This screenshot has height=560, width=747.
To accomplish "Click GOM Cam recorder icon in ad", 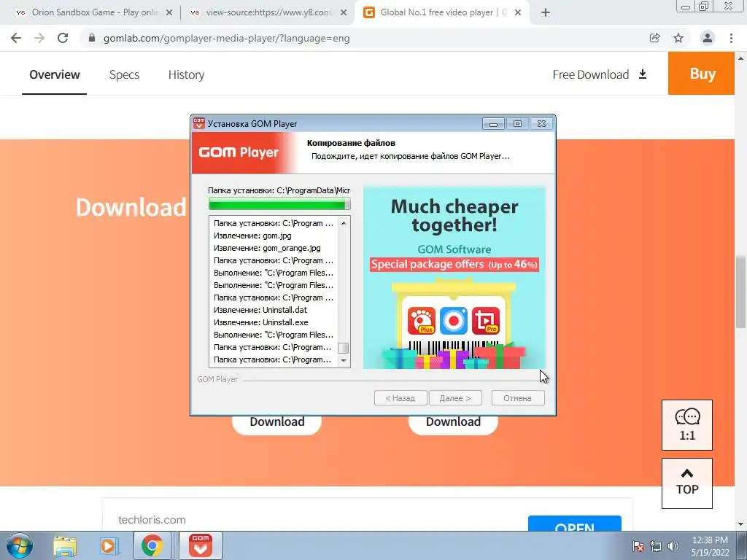I will click(454, 321).
